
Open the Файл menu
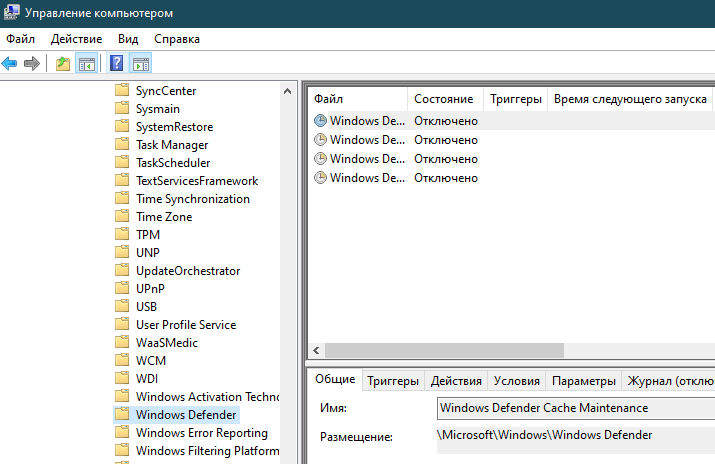[x=20, y=39]
